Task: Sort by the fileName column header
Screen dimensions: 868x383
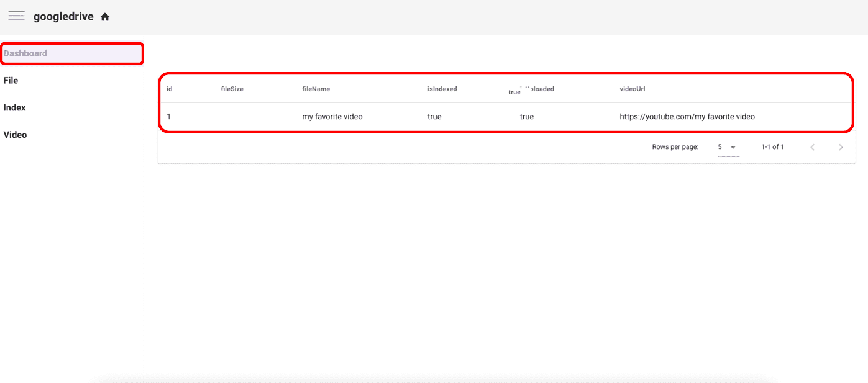Action: point(316,89)
